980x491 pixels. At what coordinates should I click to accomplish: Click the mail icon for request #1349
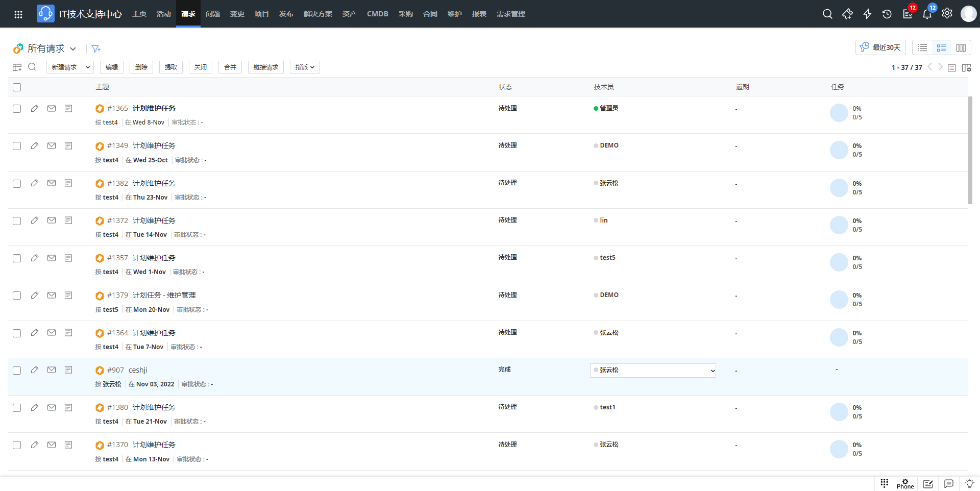pyautogui.click(x=52, y=145)
